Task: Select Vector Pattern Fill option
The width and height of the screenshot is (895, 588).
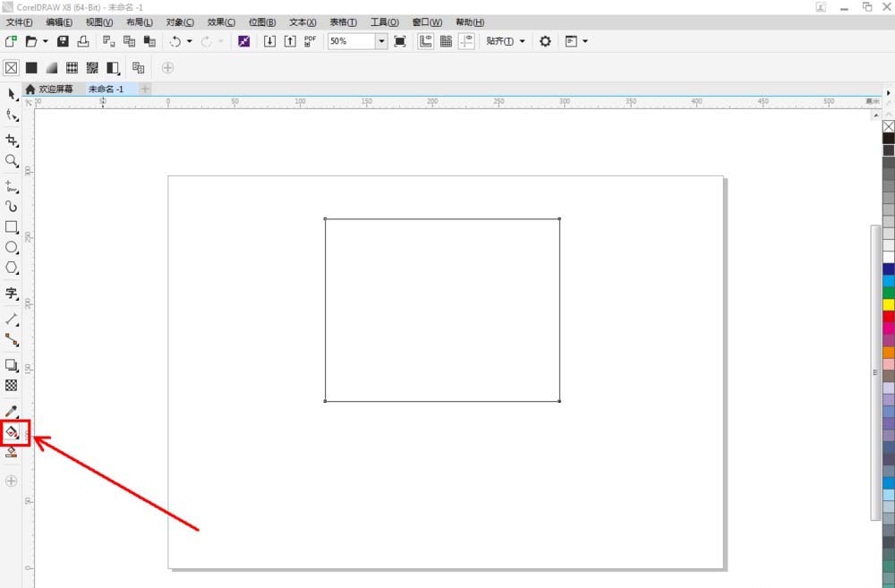Action: pyautogui.click(x=72, y=68)
